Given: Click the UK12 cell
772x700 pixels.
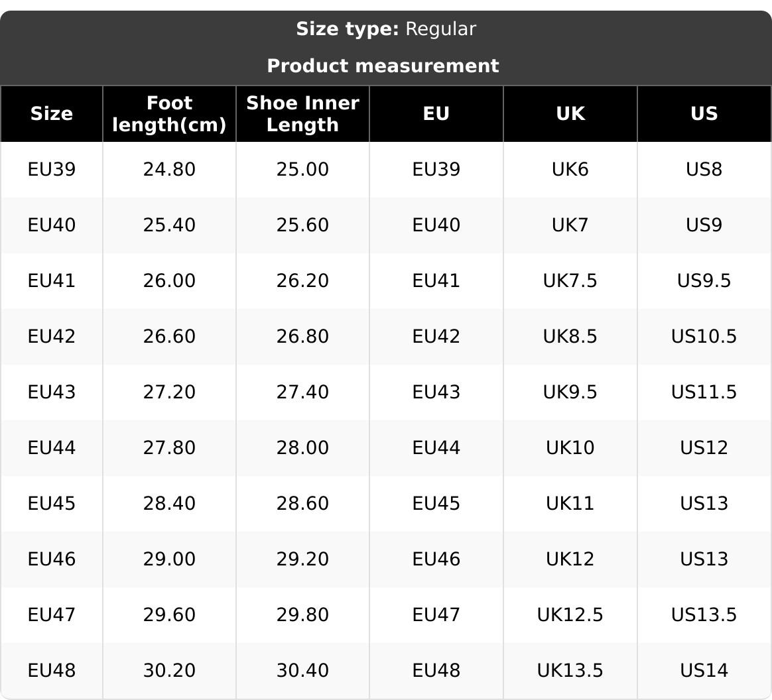Looking at the screenshot, I should click(x=570, y=559).
